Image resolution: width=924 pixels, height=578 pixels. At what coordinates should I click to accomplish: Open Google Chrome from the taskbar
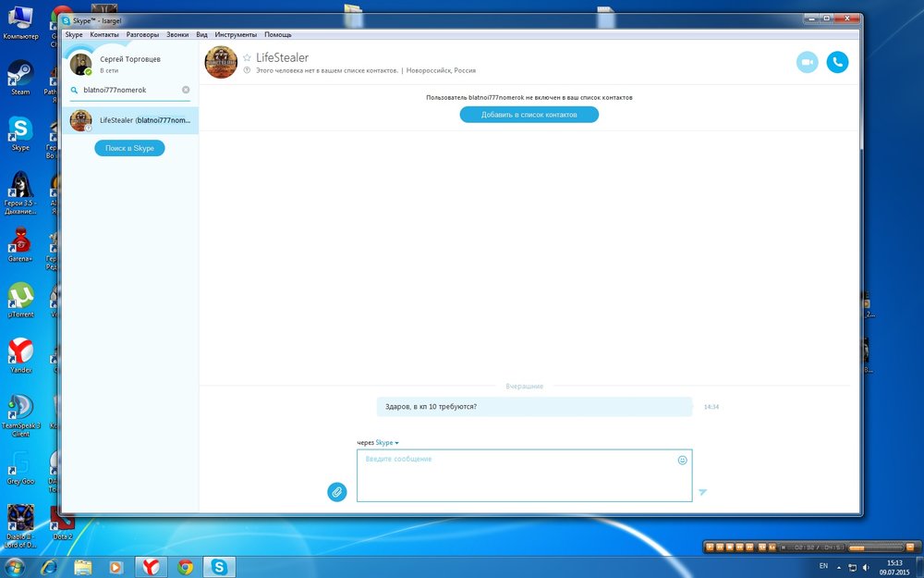pyautogui.click(x=186, y=567)
